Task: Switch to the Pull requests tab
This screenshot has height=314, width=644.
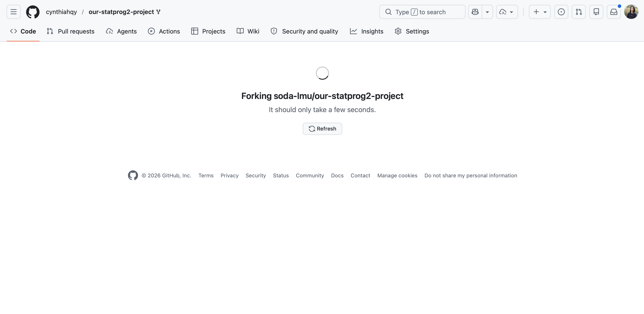Action: coord(70,31)
